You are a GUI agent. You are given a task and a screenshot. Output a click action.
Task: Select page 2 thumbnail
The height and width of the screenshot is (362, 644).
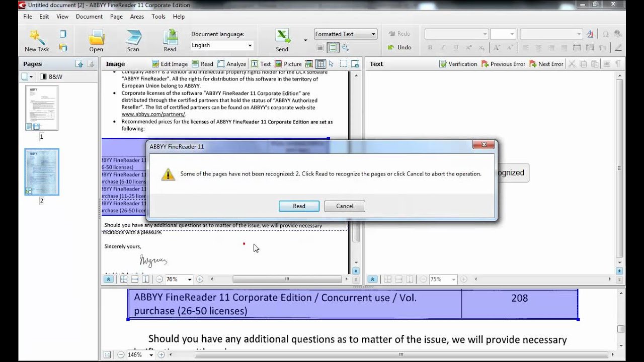click(42, 172)
